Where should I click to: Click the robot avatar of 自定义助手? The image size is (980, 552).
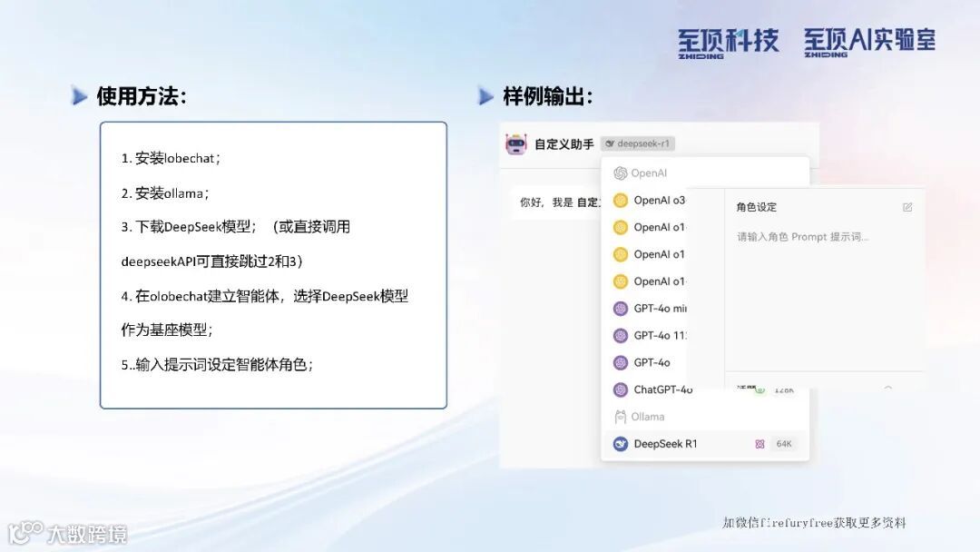point(515,143)
